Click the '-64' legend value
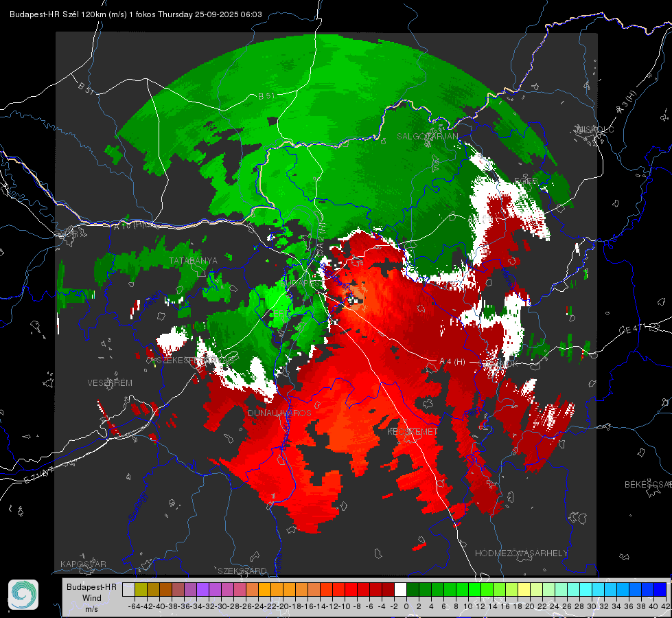This screenshot has width=672, height=618. coord(135,606)
